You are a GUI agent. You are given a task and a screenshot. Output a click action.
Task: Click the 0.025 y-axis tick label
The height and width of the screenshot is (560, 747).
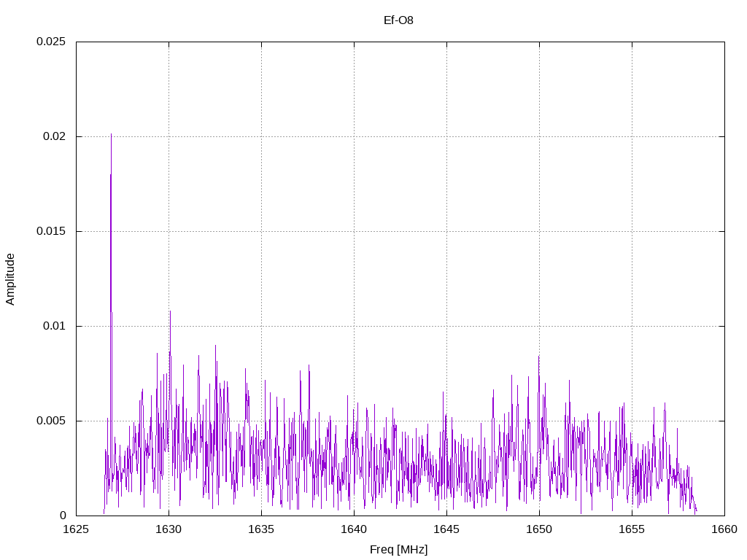[x=51, y=42]
